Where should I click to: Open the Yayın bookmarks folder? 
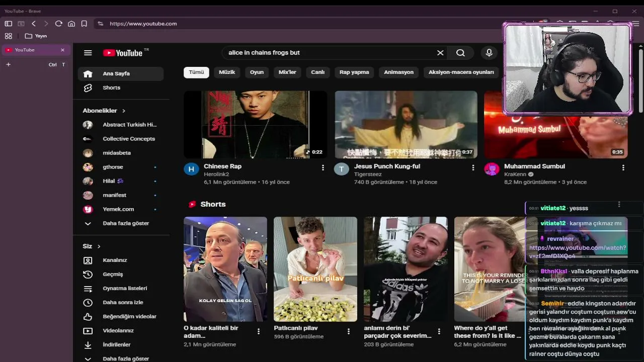pos(36,36)
